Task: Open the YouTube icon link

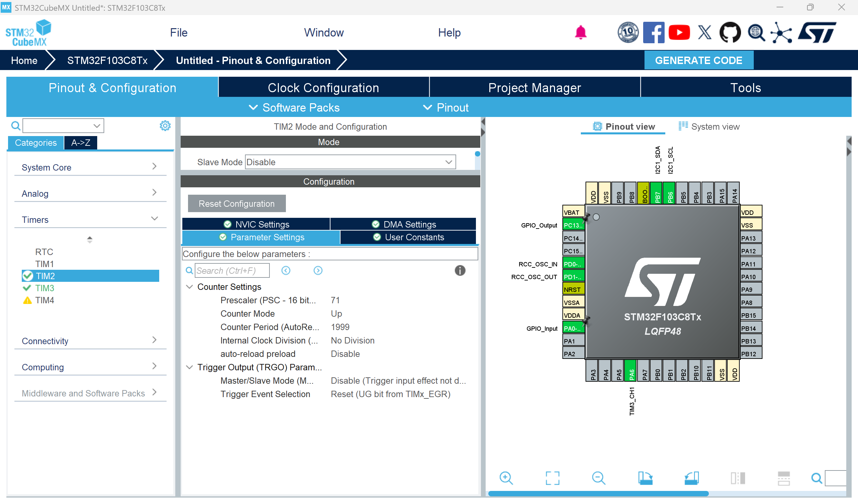Action: [679, 33]
